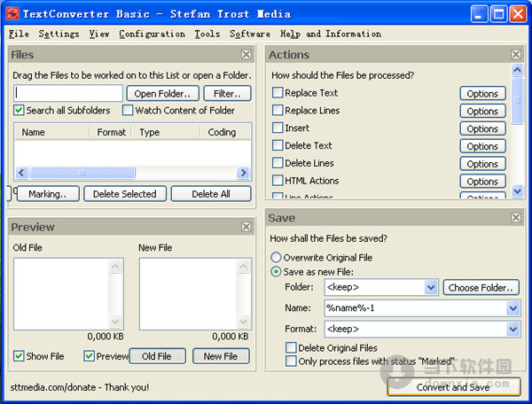Open the Software menu
Screen dimensions: 532x404
point(250,34)
